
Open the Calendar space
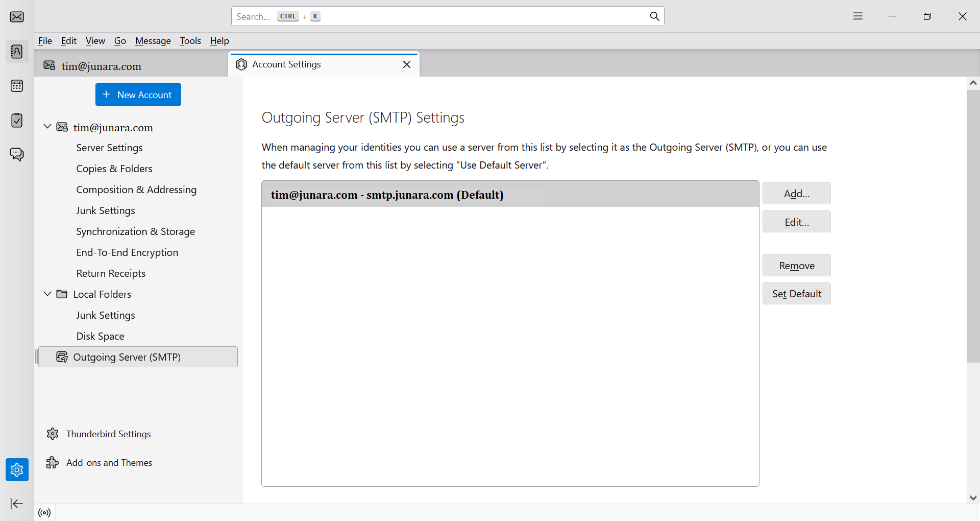click(17, 86)
